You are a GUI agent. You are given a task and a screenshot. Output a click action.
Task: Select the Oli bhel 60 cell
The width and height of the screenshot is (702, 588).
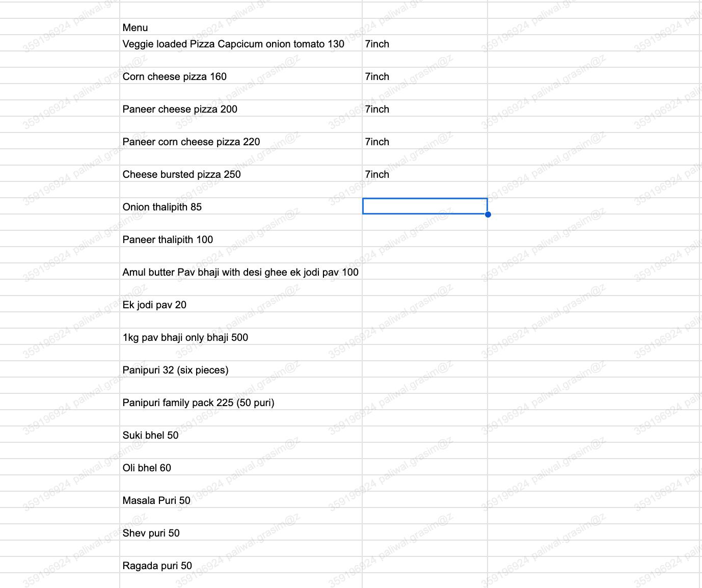click(241, 467)
